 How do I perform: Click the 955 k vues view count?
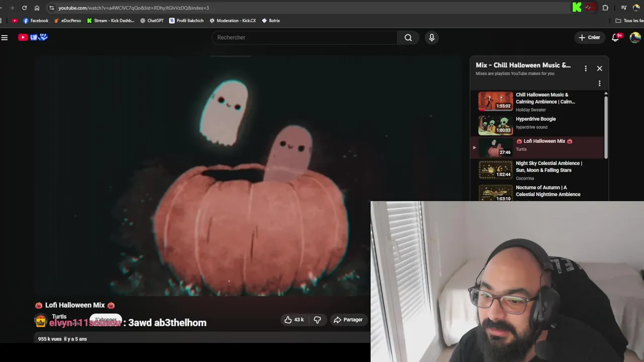coord(50,339)
